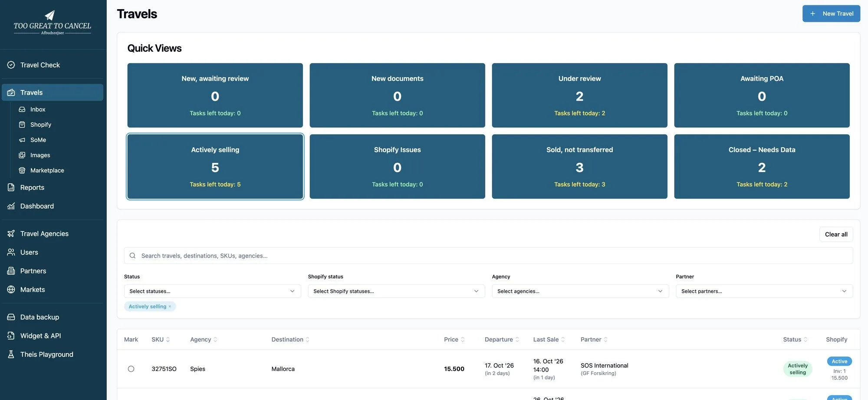Open the Select Shopify statuses dropdown
868x400 pixels.
pyautogui.click(x=396, y=291)
